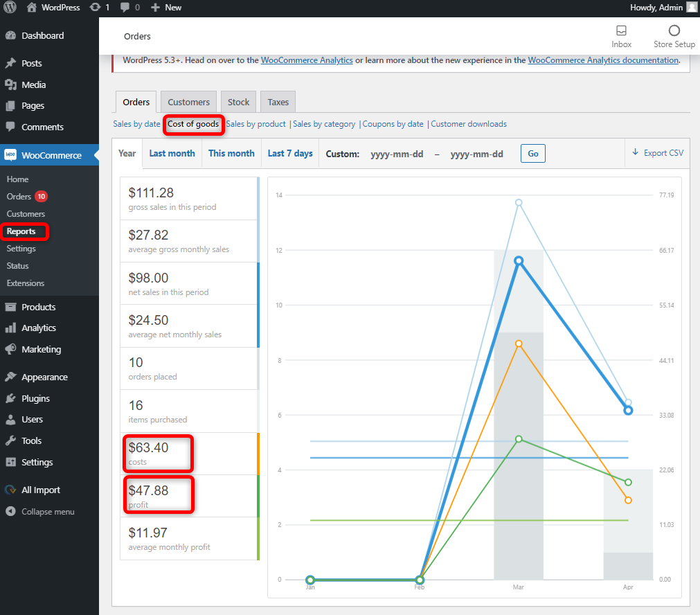The width and height of the screenshot is (700, 615).
Task: Click the WooCommerce logo icon
Action: [10, 155]
